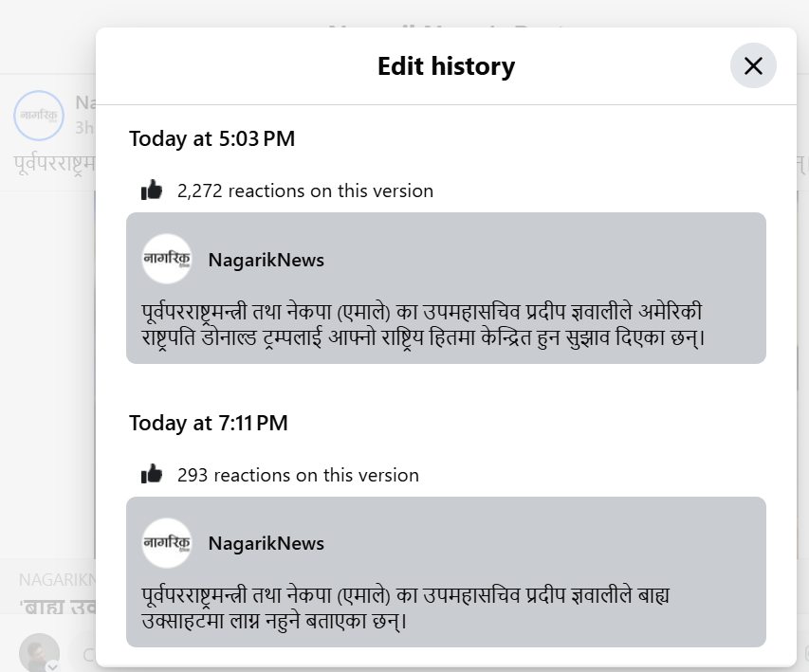The height and width of the screenshot is (672, 809).
Task: Expand the profile switcher chevron on bottom avatar
Action: tap(52, 665)
